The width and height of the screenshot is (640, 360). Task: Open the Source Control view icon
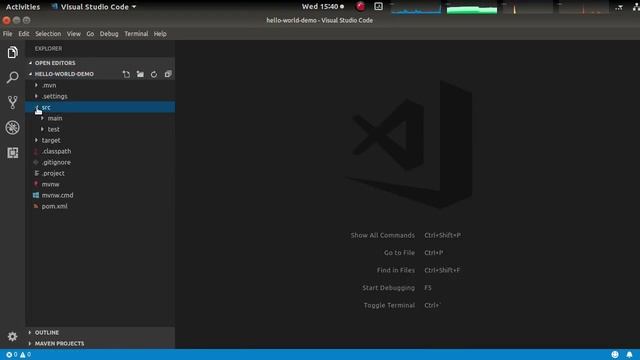tap(13, 102)
